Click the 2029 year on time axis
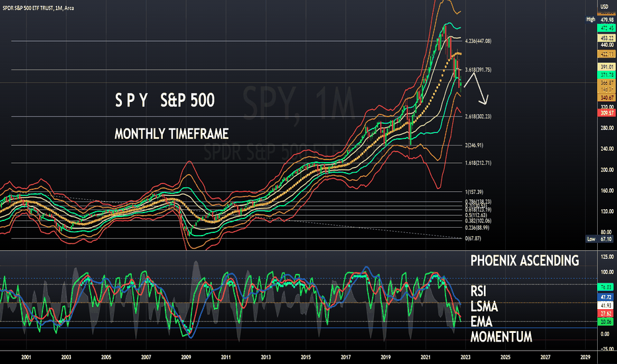The width and height of the screenshot is (617, 364). pyautogui.click(x=585, y=357)
